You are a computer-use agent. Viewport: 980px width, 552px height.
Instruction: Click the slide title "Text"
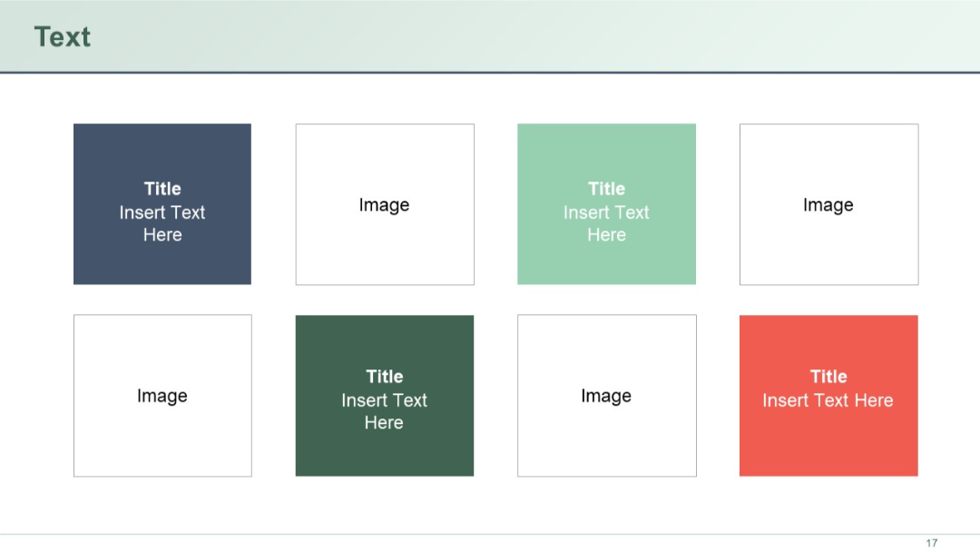coord(62,36)
